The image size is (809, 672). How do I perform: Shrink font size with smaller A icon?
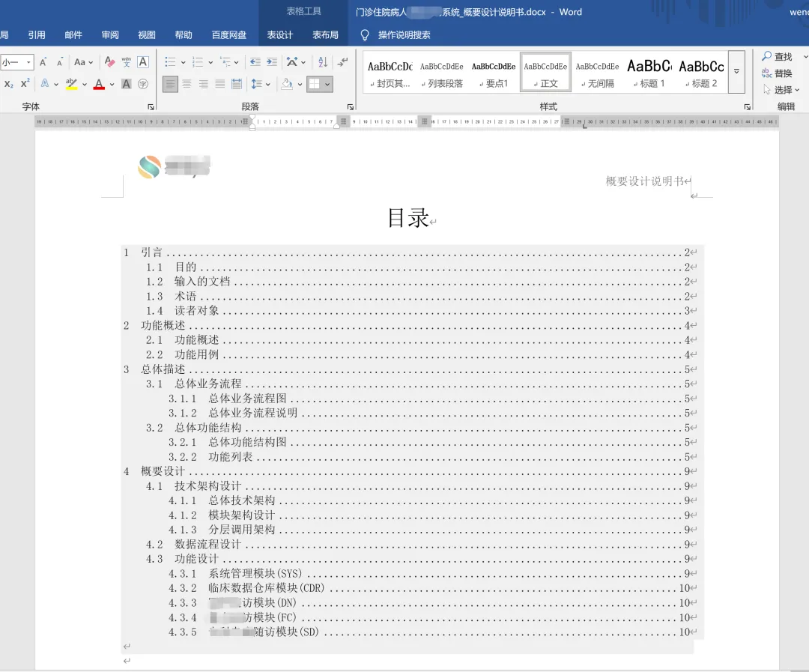(x=60, y=62)
